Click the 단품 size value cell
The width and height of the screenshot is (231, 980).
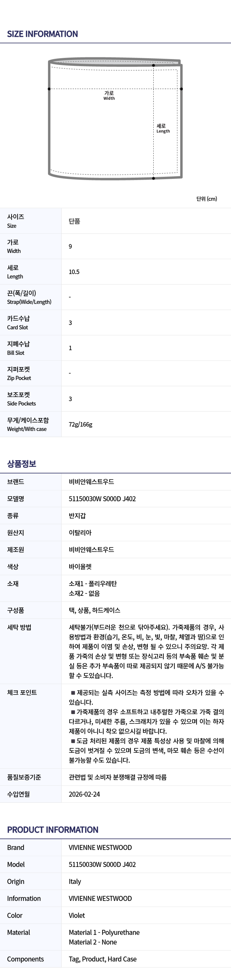pyautogui.click(x=74, y=221)
